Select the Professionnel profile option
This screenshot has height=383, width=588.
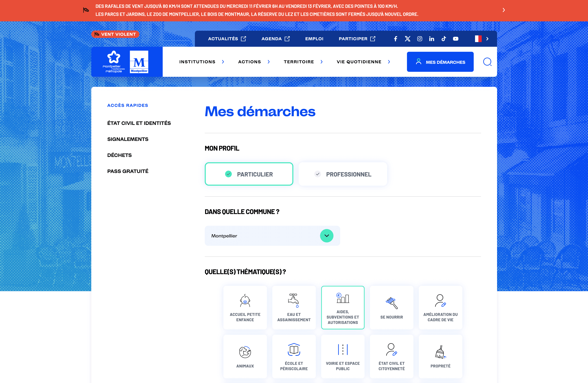(x=343, y=174)
